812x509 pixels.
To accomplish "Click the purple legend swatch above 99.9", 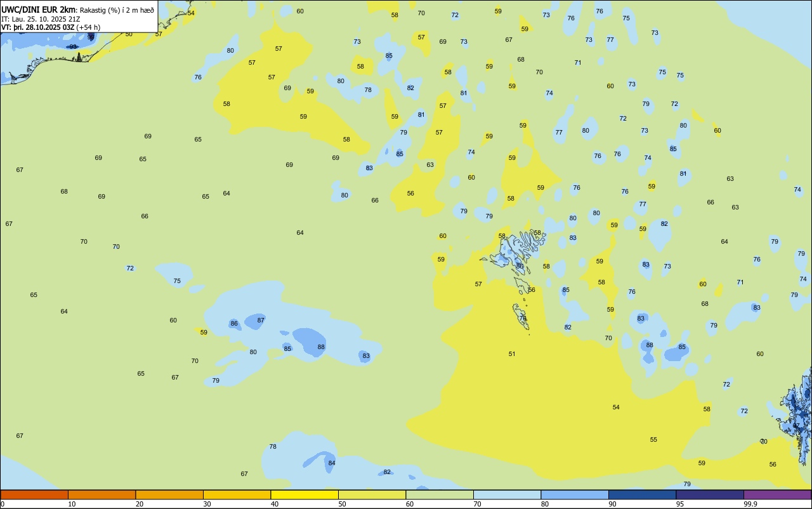I will click(x=778, y=494).
